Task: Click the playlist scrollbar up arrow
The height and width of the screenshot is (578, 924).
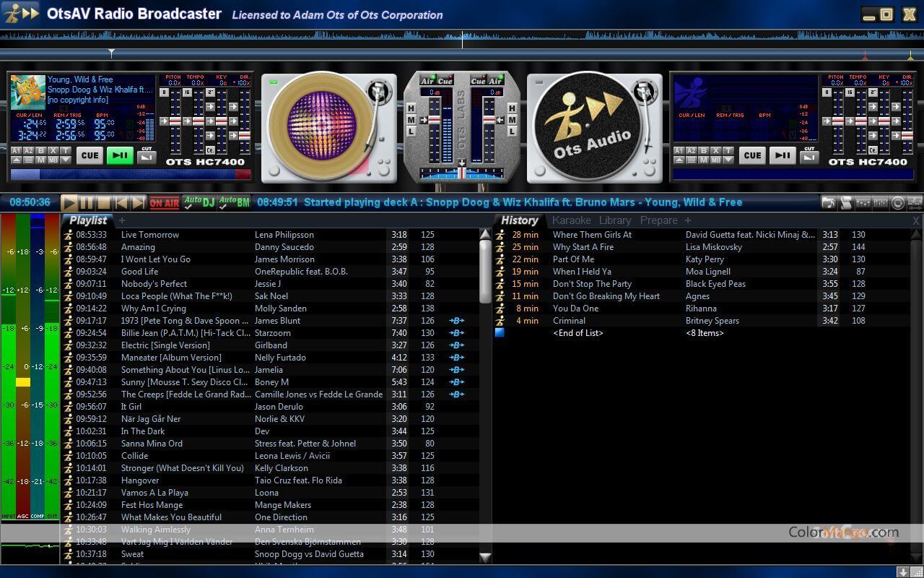Action: point(485,234)
